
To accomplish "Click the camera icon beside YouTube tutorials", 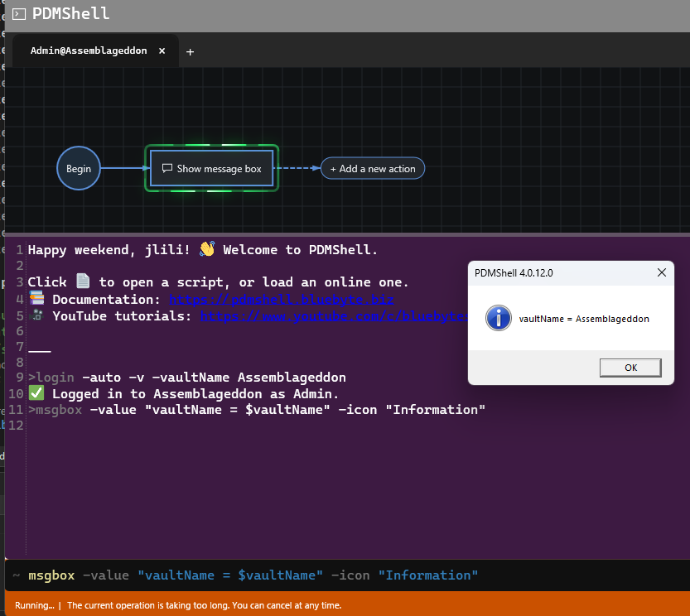I will (x=38, y=315).
